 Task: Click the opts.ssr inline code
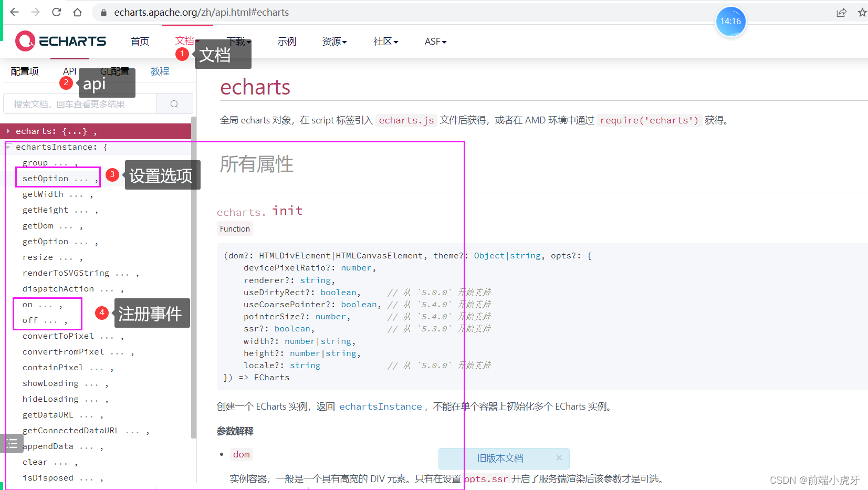coord(486,479)
